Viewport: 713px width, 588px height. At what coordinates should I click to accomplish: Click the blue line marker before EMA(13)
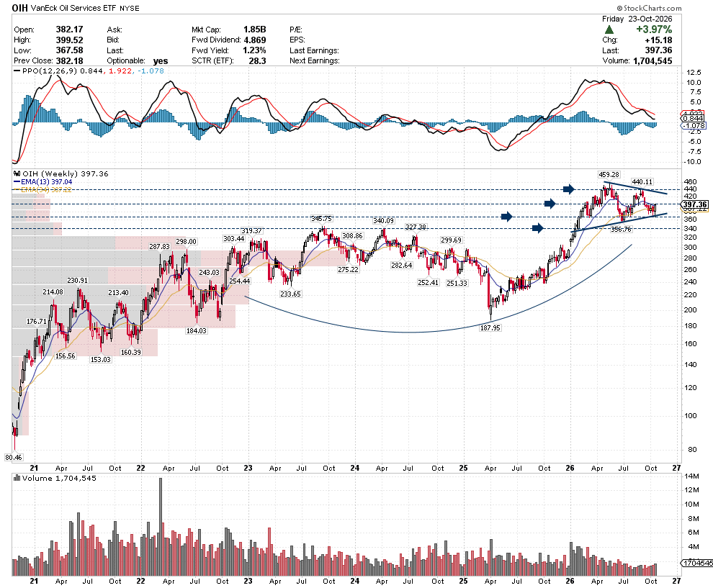tap(17, 182)
